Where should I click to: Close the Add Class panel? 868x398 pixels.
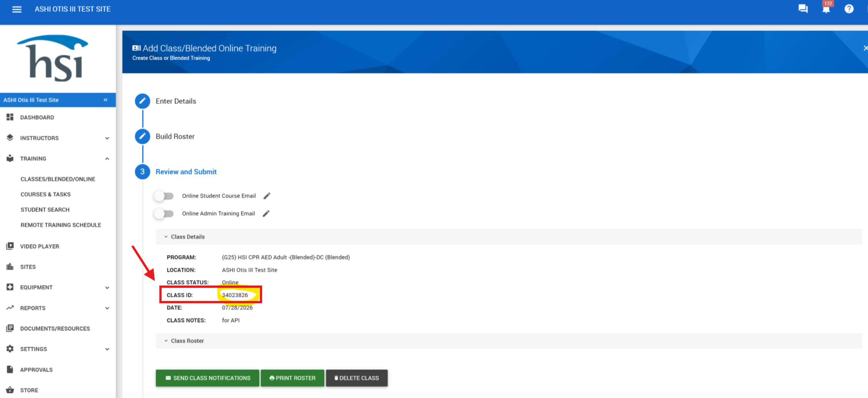(x=865, y=48)
